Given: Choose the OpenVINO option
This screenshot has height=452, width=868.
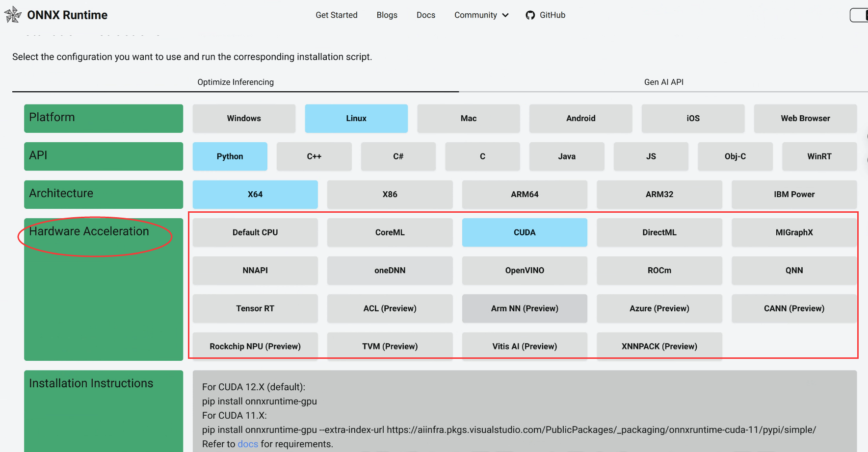Looking at the screenshot, I should point(525,270).
